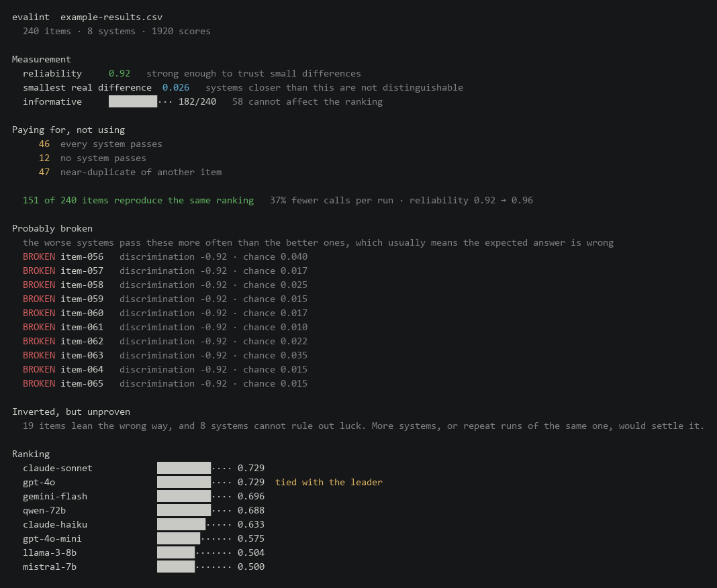Click the llama-3-8b score 0.504

(251, 553)
